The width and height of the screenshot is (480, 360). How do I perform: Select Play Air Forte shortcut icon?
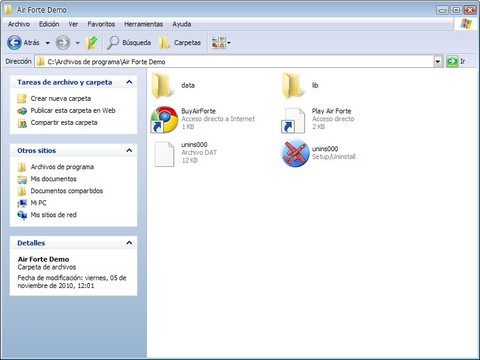293,120
